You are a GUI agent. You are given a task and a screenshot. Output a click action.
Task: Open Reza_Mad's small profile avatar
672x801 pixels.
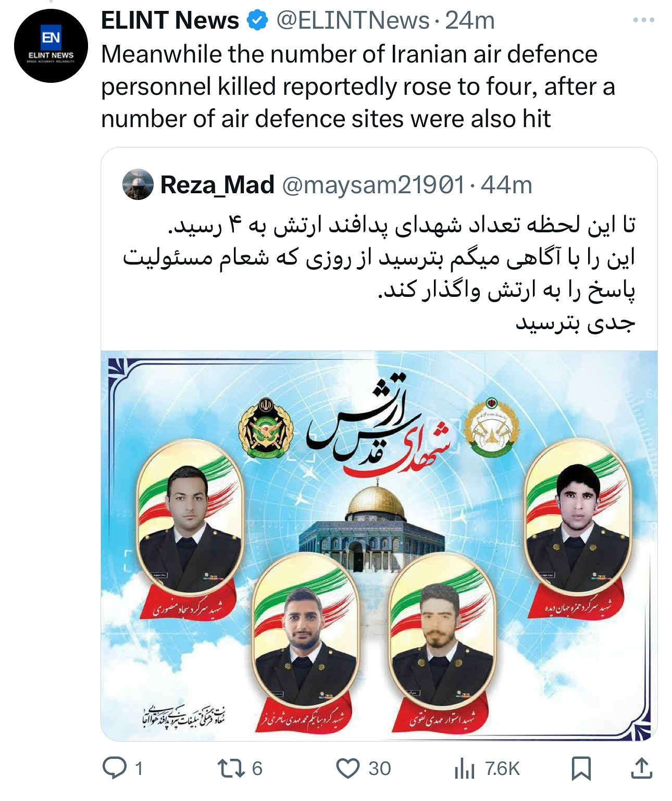138,185
